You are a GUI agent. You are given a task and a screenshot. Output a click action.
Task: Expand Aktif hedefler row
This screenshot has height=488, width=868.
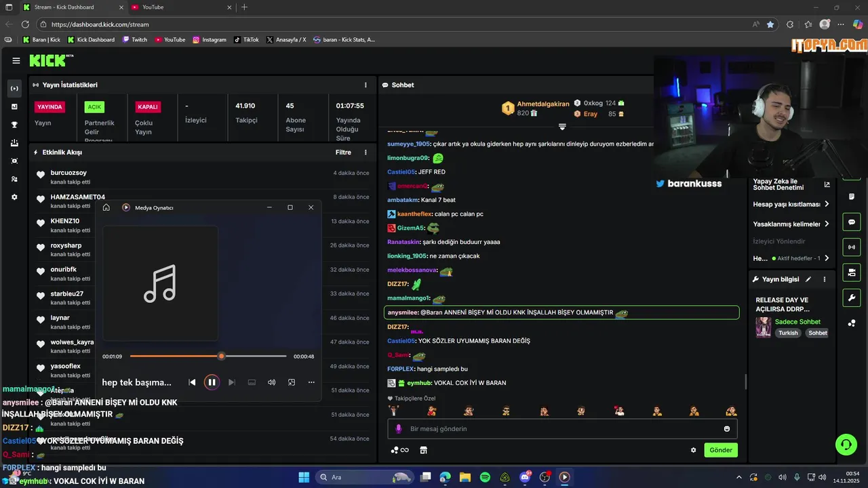pyautogui.click(x=791, y=258)
